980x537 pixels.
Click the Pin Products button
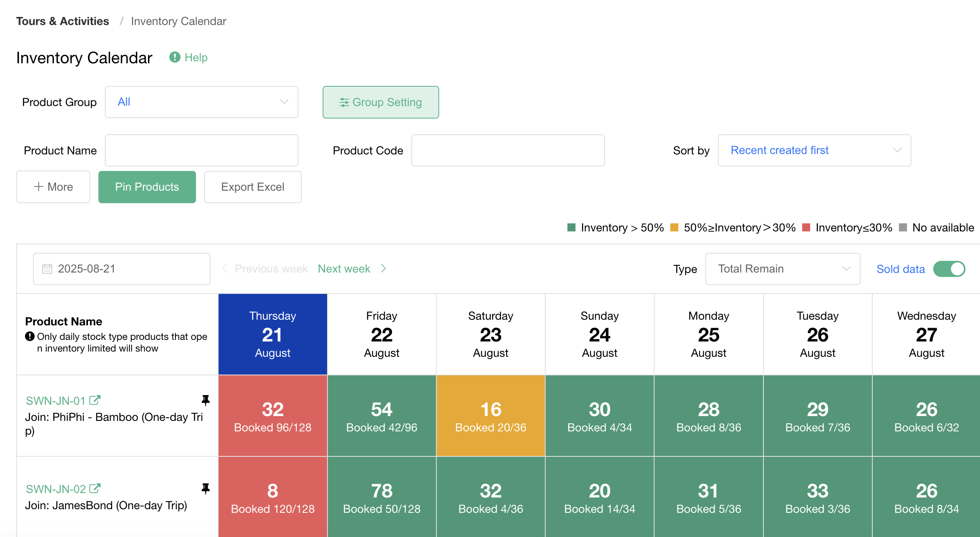(147, 187)
